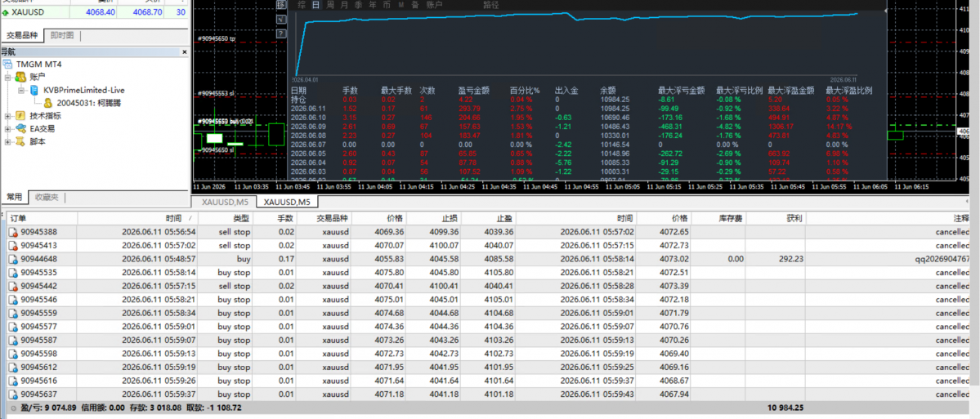Sort by the 止损 column header

pyautogui.click(x=434, y=218)
